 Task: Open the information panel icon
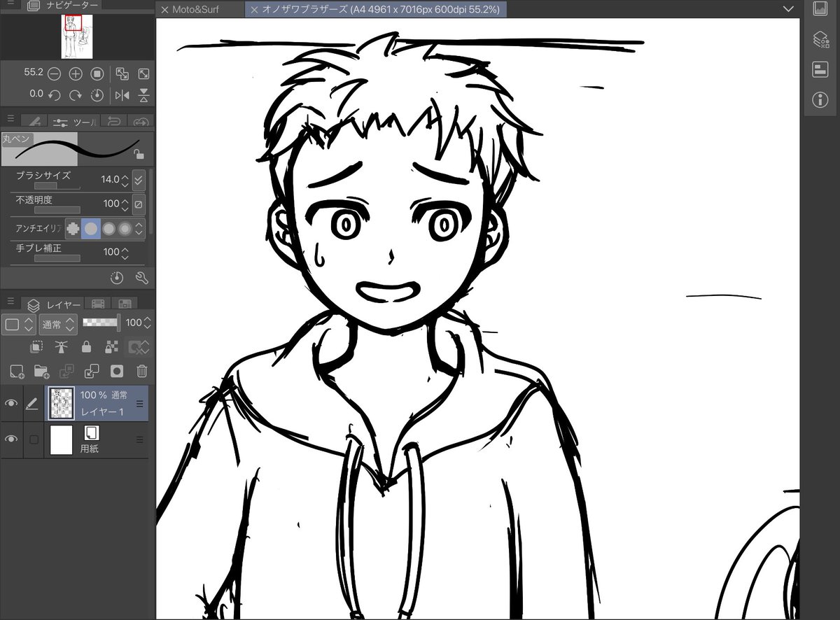coord(820,100)
